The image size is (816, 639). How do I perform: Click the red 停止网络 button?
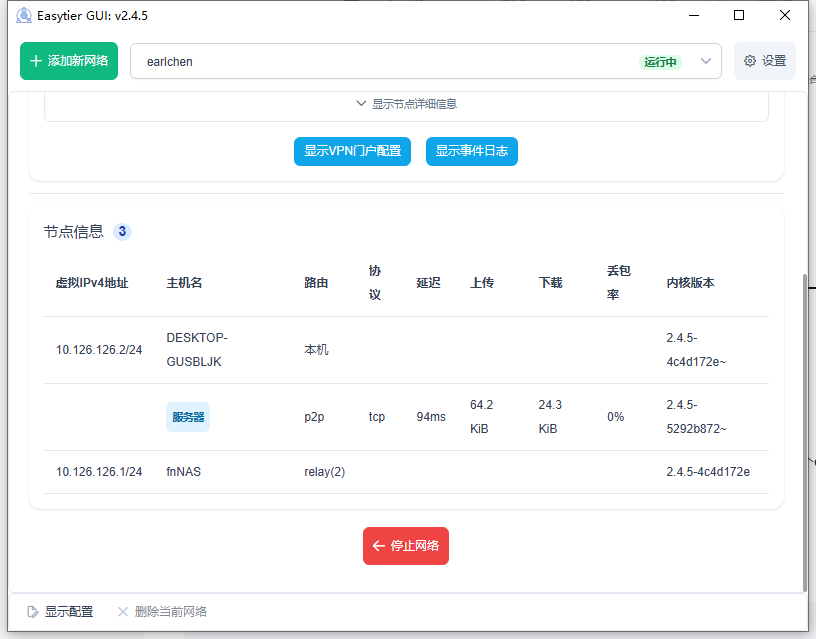pyautogui.click(x=406, y=546)
